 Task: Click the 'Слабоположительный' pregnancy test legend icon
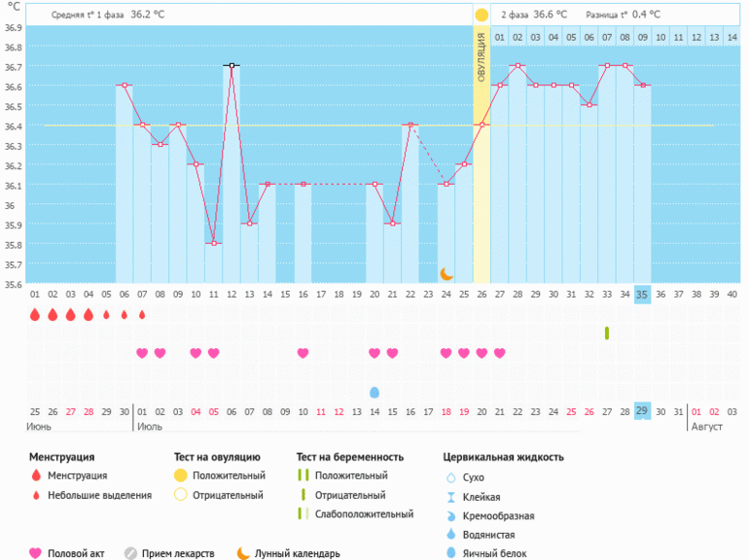(304, 514)
